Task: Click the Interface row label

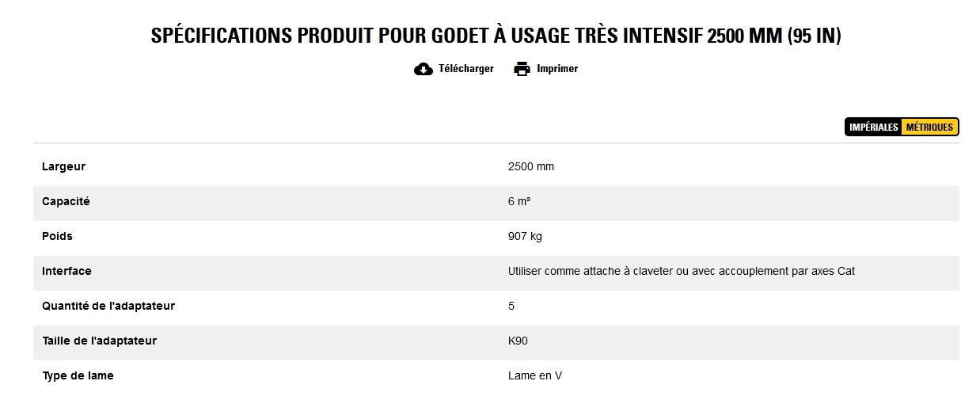Action: point(66,272)
